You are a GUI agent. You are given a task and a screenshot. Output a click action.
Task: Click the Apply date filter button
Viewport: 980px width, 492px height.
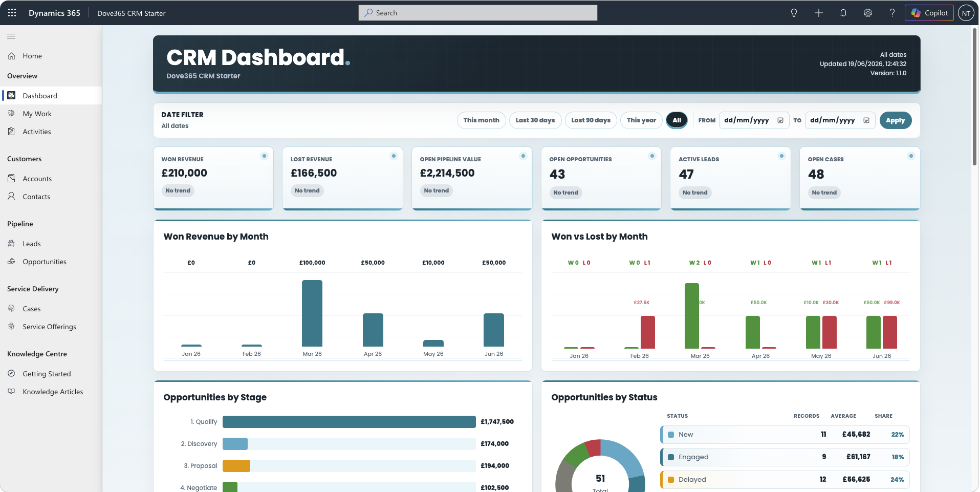point(896,120)
